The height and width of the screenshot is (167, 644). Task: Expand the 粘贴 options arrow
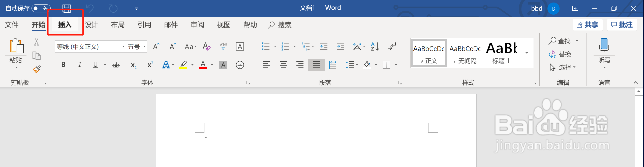[16, 68]
